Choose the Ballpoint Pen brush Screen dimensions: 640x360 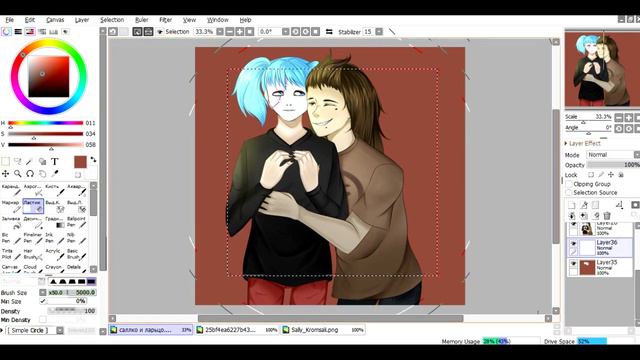point(77,222)
